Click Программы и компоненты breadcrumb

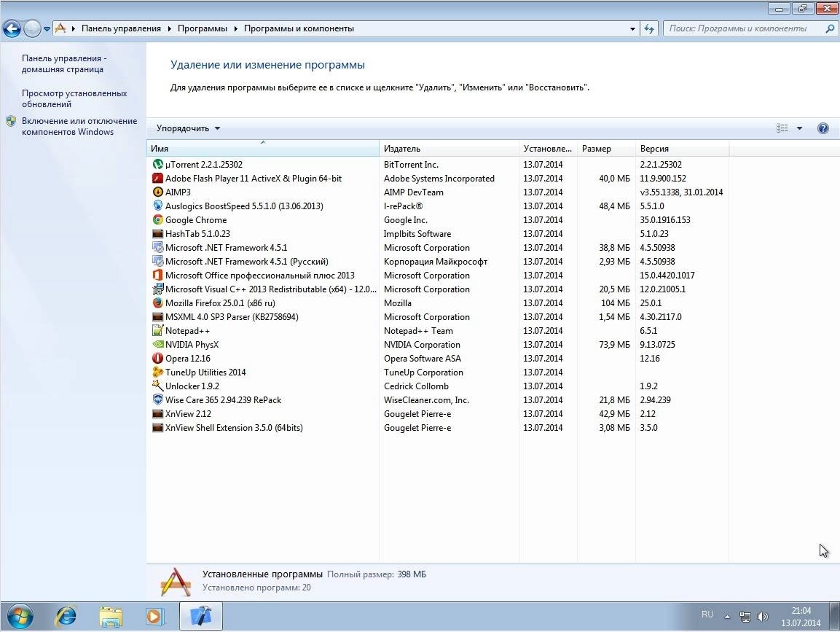tap(299, 29)
